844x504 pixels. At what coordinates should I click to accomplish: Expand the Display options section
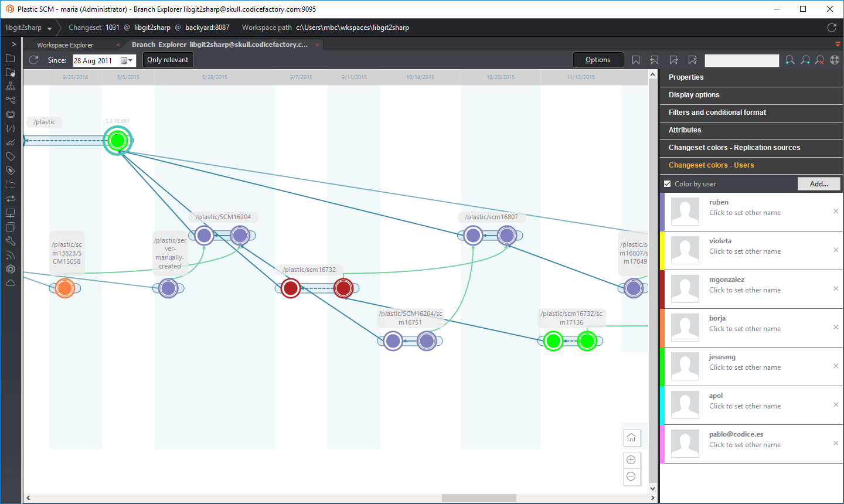point(751,95)
